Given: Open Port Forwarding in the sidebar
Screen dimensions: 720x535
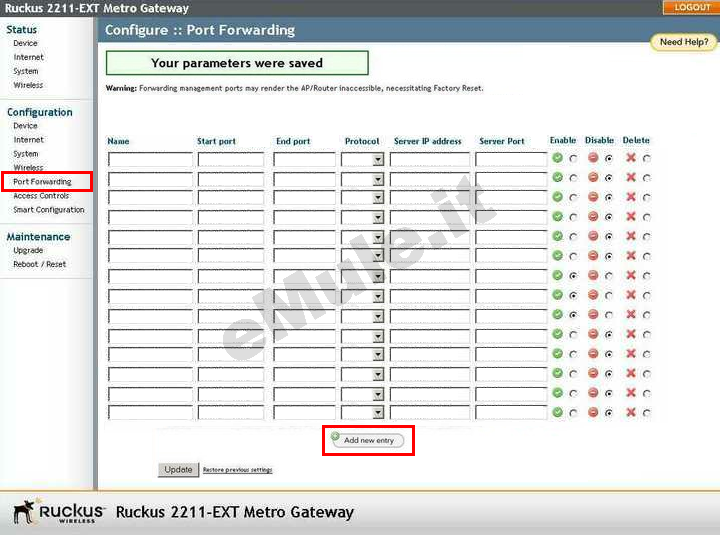Looking at the screenshot, I should 42,182.
